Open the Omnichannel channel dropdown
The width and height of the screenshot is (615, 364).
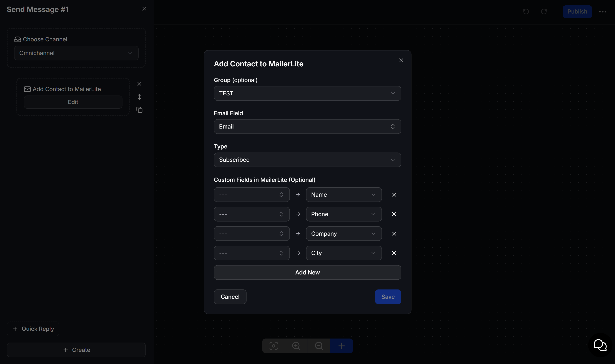(76, 53)
